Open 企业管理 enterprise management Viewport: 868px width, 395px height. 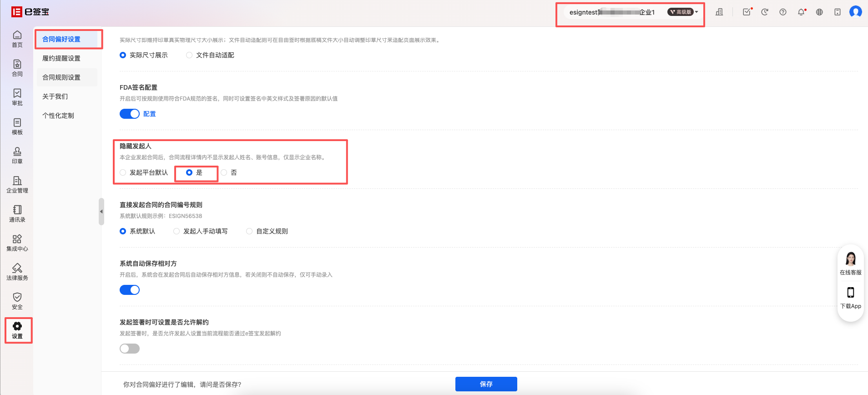(x=17, y=184)
